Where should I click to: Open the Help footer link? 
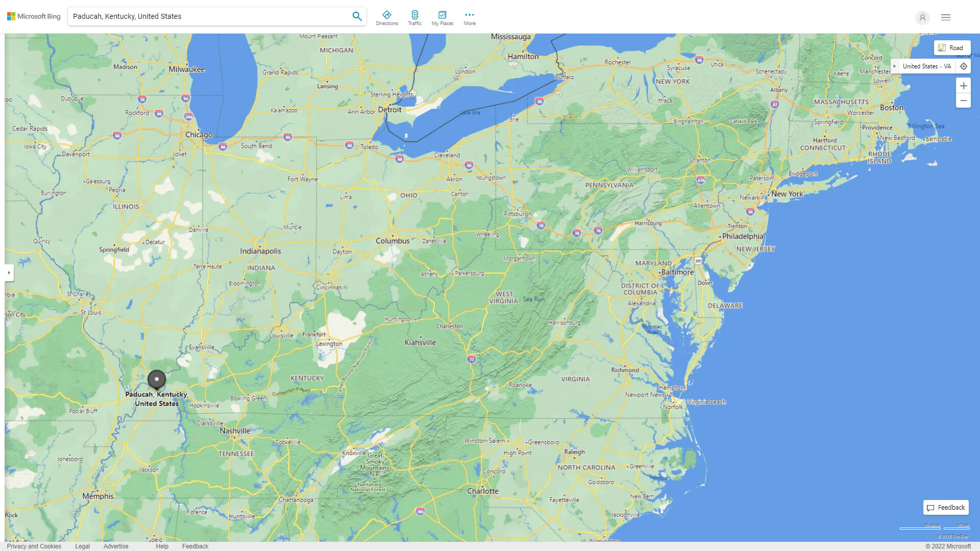(162, 546)
